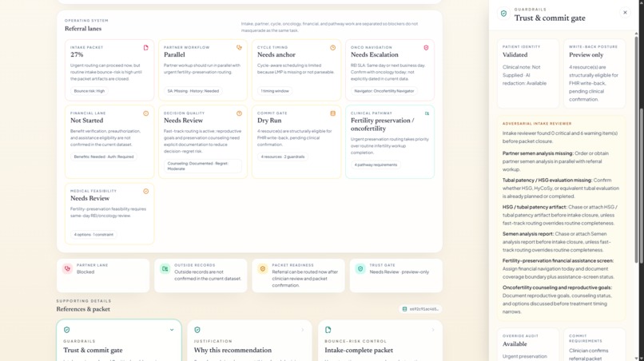644x361 pixels.
Task: Click the Navigator: Oncofertility Navigator tag
Action: (384, 91)
